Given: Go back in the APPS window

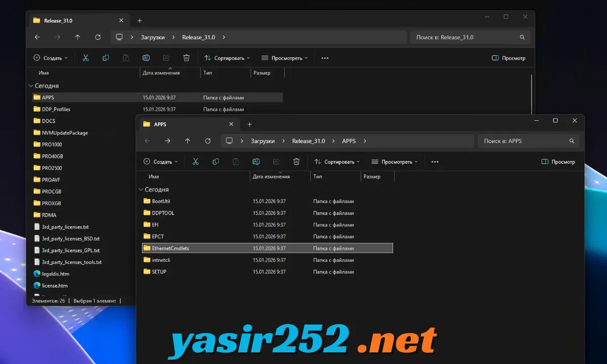Looking at the screenshot, I should click(x=147, y=141).
